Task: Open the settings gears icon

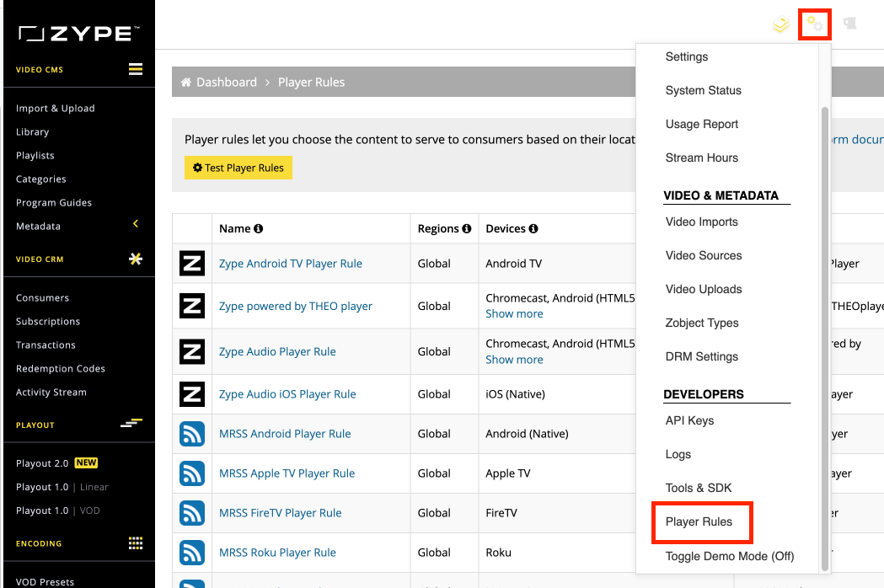Action: (x=814, y=24)
